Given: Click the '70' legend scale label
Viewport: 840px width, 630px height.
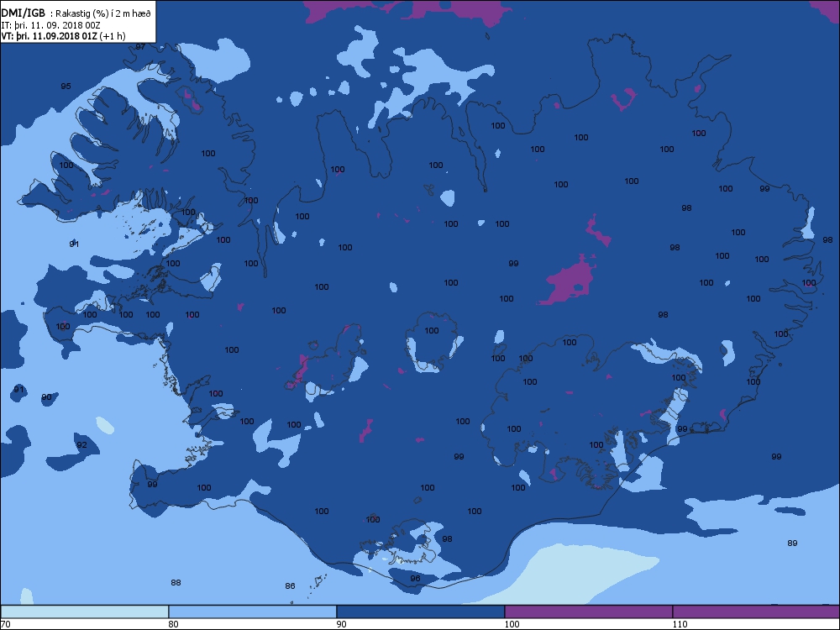Looking at the screenshot, I should (5, 624).
